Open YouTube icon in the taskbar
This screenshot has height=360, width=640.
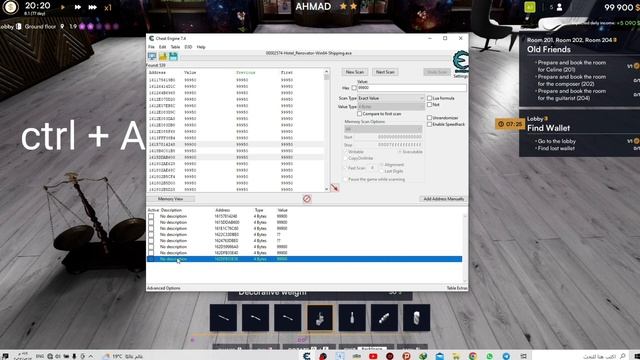coord(373,356)
